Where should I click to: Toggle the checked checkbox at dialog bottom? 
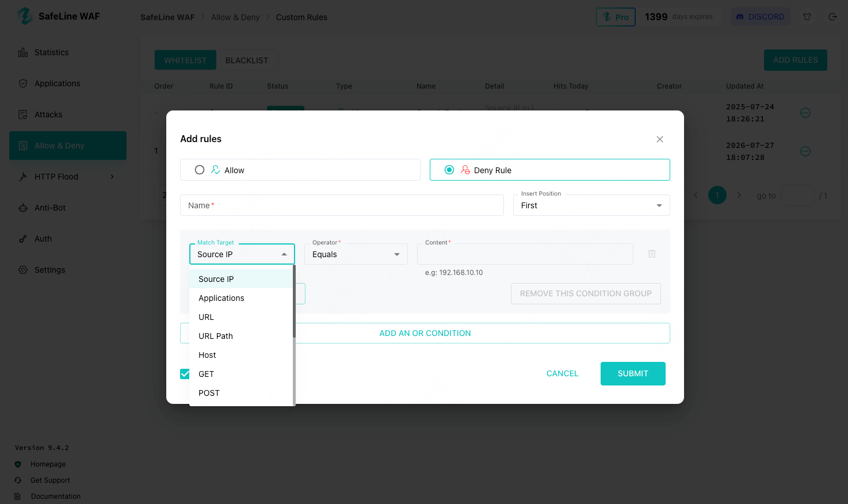[x=185, y=374]
